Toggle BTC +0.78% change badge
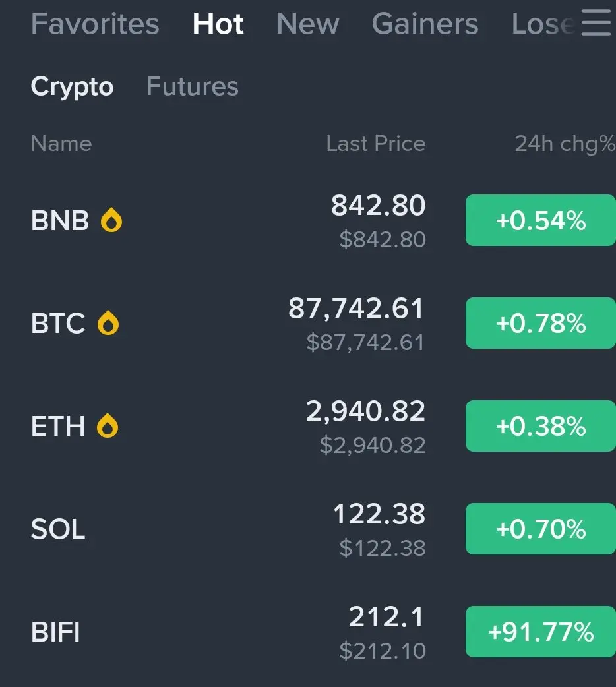The width and height of the screenshot is (616, 687). pyautogui.click(x=541, y=323)
